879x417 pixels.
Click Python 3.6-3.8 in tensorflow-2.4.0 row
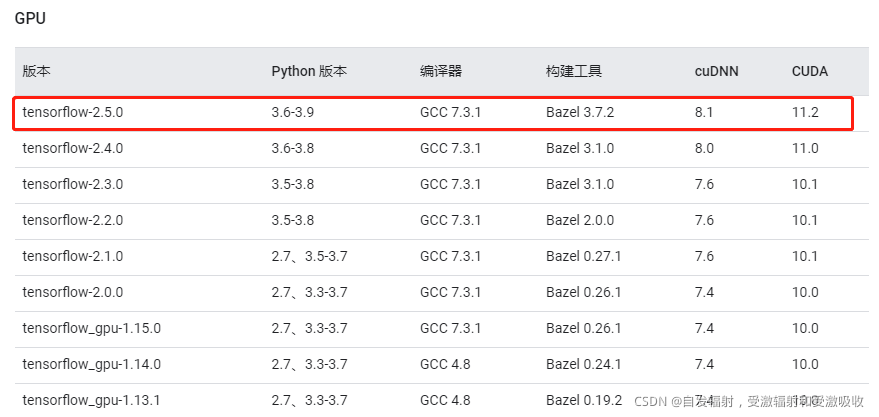pos(293,148)
